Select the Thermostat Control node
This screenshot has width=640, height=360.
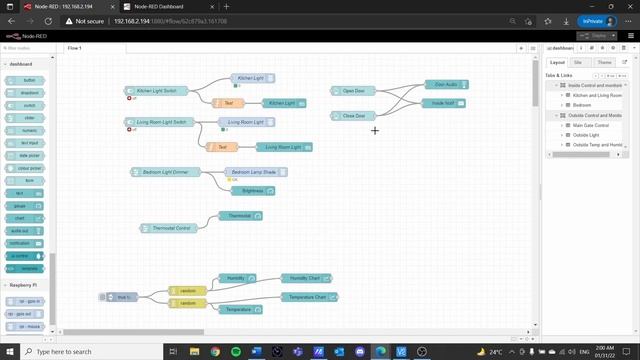(x=169, y=228)
